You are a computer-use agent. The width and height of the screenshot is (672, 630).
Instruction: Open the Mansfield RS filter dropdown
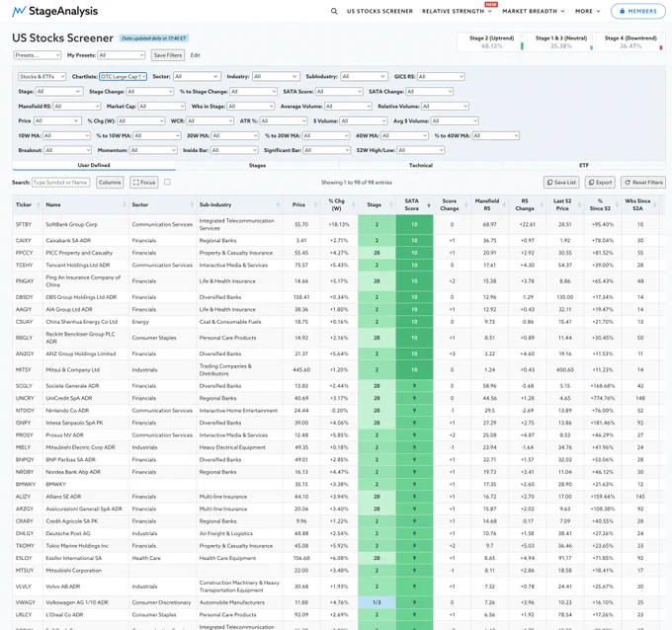77,107
